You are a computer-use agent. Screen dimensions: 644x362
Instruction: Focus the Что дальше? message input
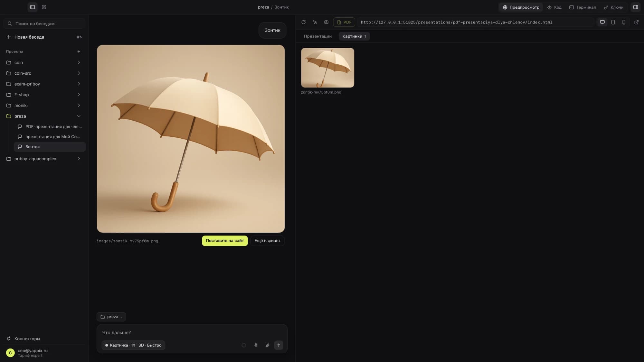[x=192, y=332]
